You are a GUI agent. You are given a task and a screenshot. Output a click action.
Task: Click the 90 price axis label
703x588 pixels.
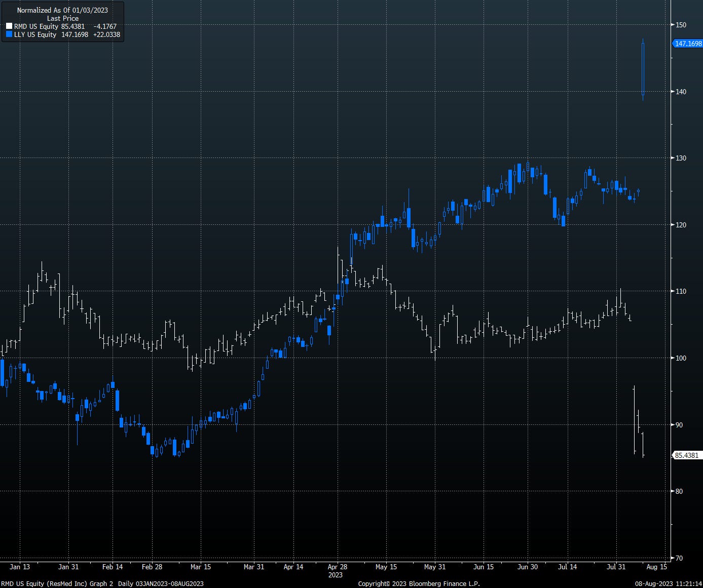click(679, 425)
